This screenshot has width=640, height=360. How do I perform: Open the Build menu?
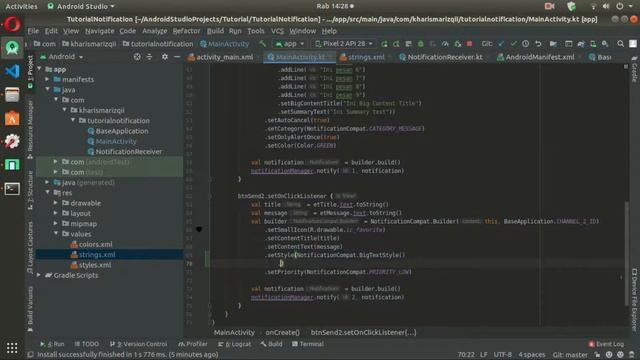point(215,31)
